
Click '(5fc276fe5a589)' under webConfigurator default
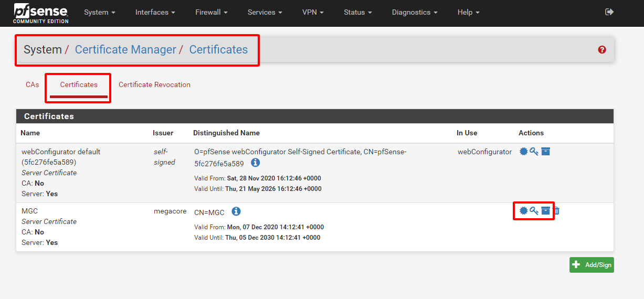(49, 162)
